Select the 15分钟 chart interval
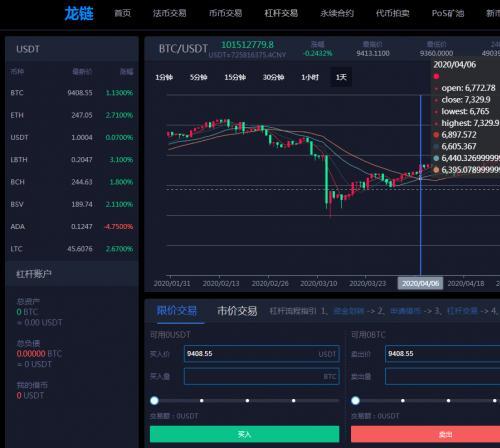 pos(235,77)
